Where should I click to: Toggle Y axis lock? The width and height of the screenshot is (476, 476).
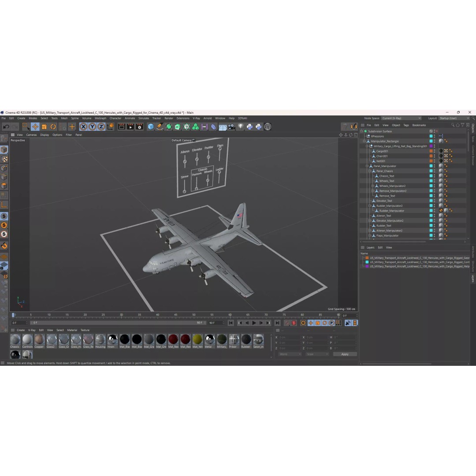coord(92,126)
